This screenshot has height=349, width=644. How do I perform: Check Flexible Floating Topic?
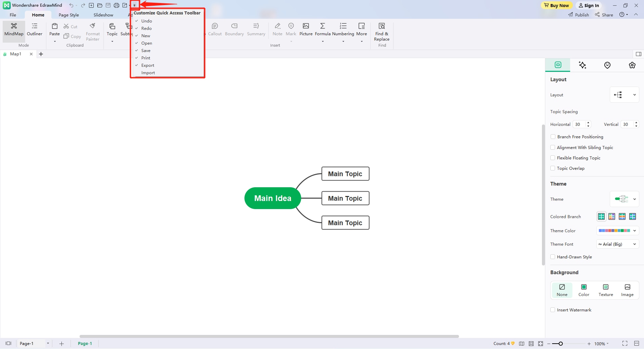(x=553, y=158)
